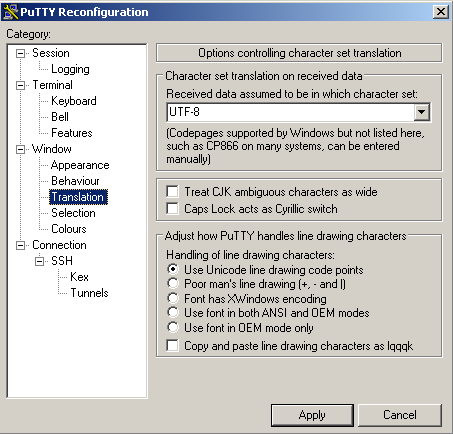The height and width of the screenshot is (434, 453).
Task: Select Tunnels under SSH
Action: coord(89,293)
